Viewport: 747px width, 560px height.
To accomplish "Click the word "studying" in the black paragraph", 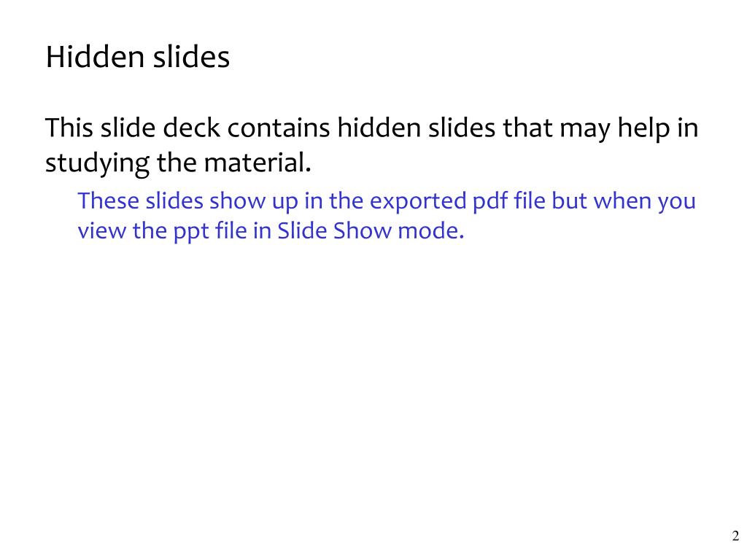I will click(x=97, y=163).
